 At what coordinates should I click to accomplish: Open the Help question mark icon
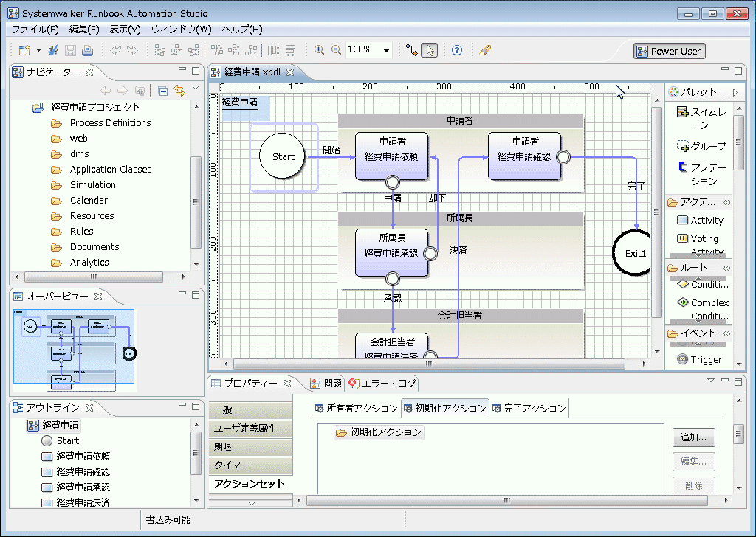456,50
